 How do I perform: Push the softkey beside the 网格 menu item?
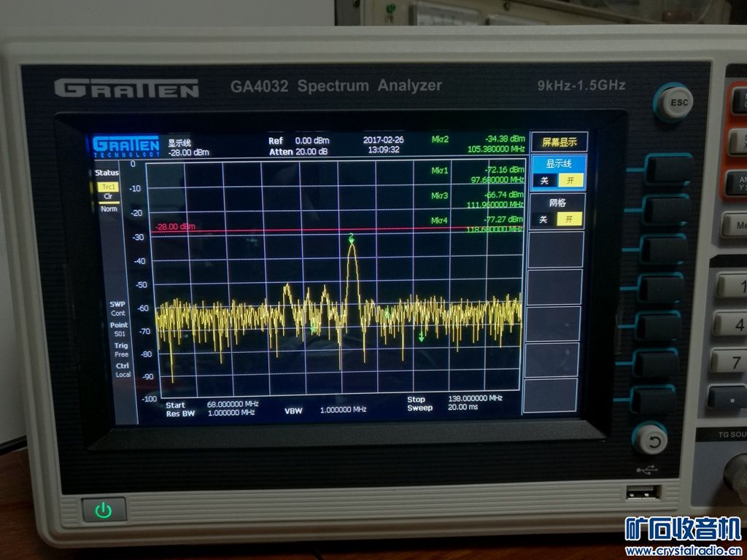tap(666, 209)
